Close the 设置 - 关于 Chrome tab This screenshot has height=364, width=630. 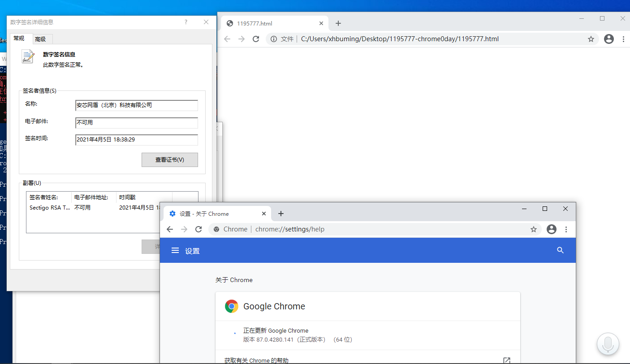[264, 214]
